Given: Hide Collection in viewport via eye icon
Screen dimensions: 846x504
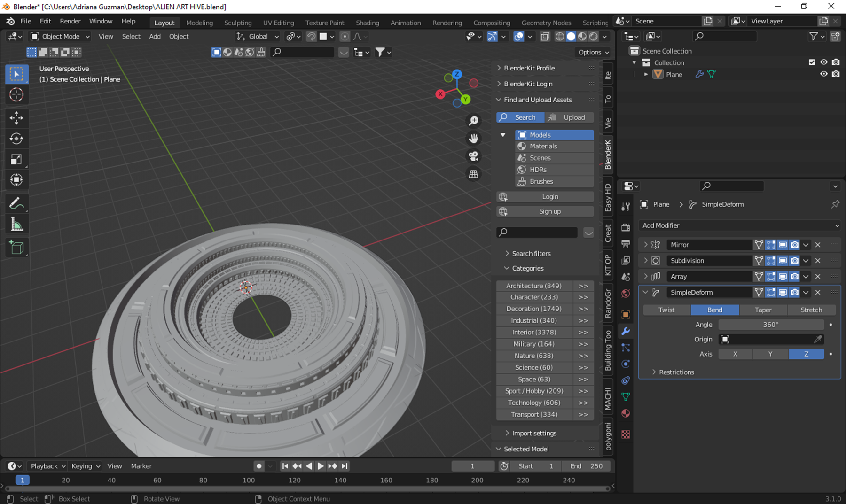Looking at the screenshot, I should click(824, 62).
